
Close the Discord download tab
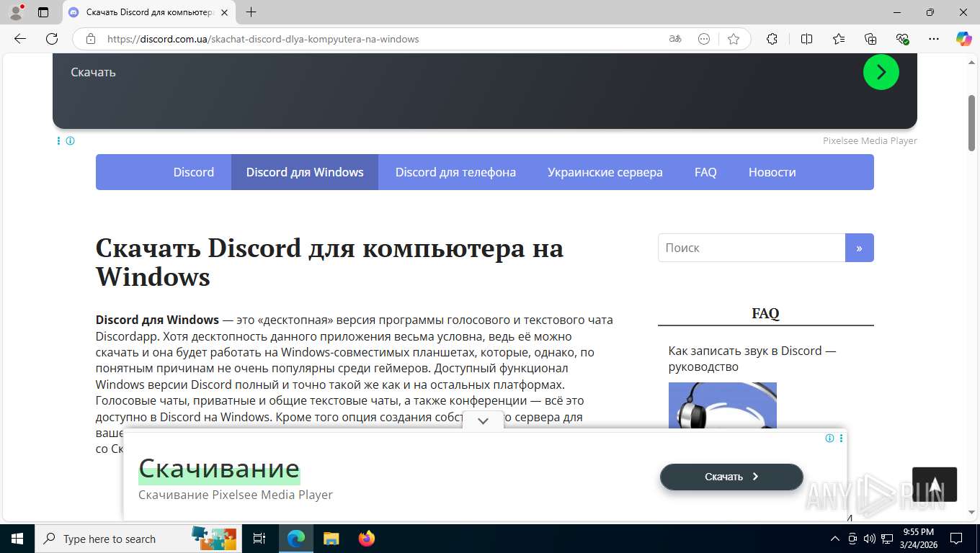(x=224, y=12)
